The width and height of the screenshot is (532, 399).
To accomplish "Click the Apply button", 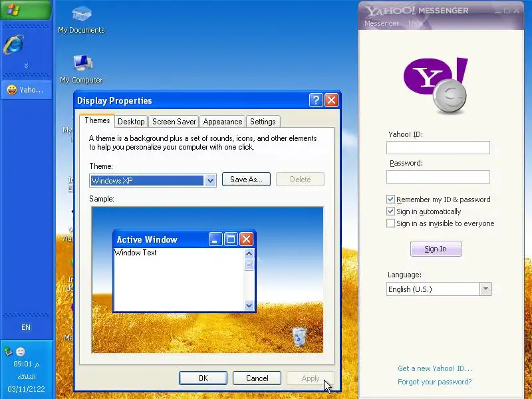I will pos(311,378).
